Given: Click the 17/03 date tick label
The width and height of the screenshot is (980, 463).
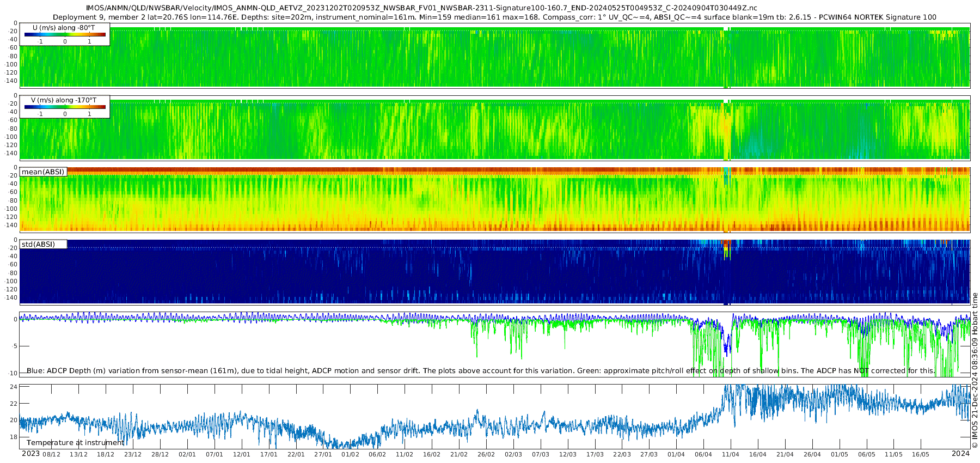Looking at the screenshot, I should tap(595, 455).
